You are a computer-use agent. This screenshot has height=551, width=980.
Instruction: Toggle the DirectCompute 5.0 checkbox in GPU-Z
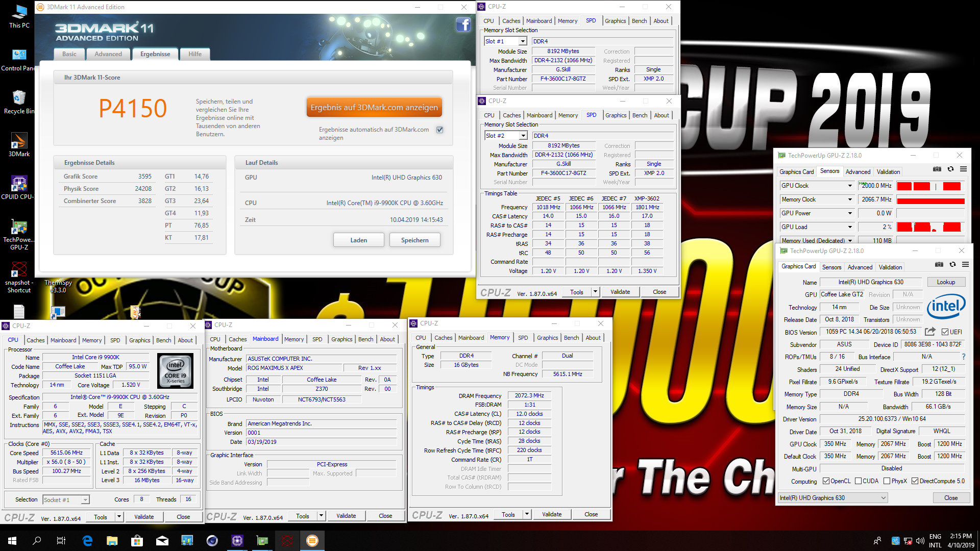point(915,481)
